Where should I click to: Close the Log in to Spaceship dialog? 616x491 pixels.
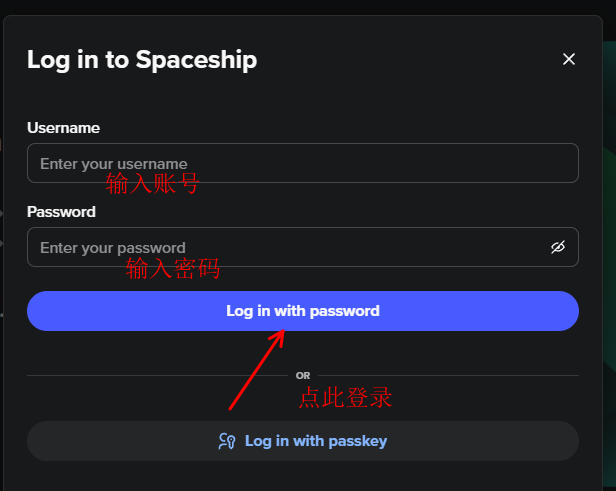point(568,59)
